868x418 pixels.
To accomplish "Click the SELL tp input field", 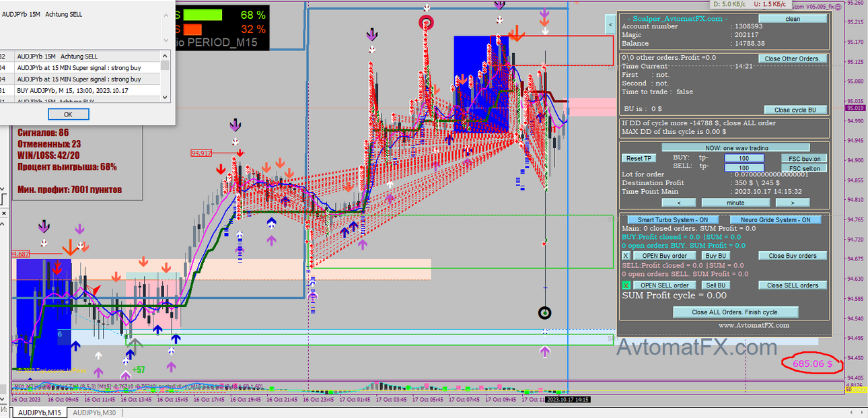I will click(x=744, y=168).
